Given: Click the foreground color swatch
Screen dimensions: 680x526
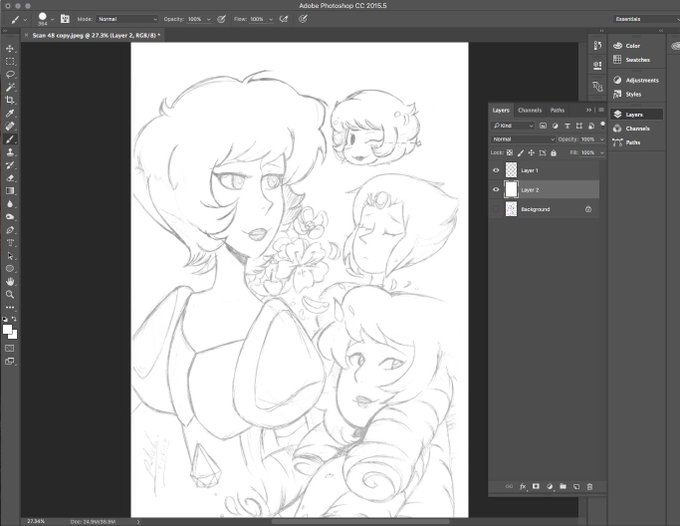Looking at the screenshot, I should pyautogui.click(x=7, y=330).
